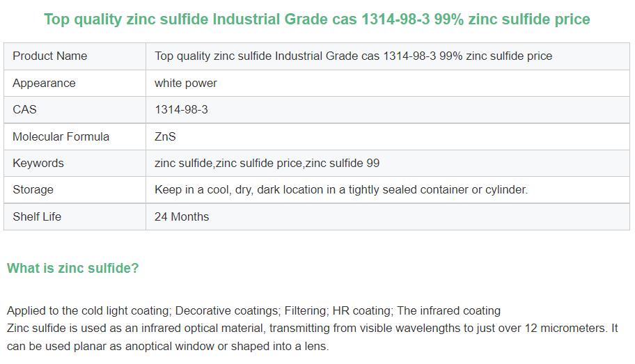
Task: Select the 'white power' appearance value
Action: [x=185, y=83]
